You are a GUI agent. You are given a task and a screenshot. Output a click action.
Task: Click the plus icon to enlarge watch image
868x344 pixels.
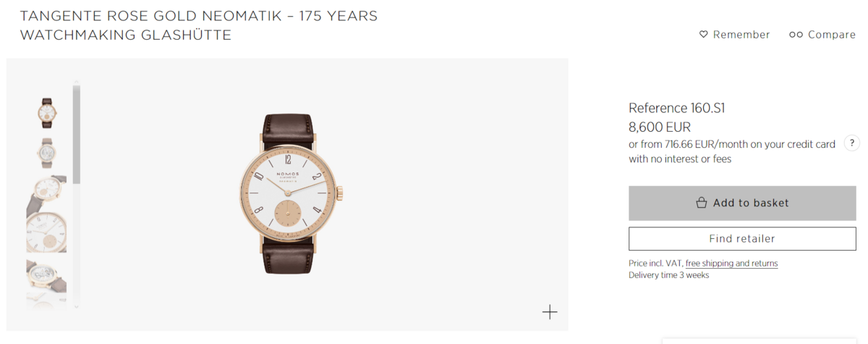click(550, 312)
